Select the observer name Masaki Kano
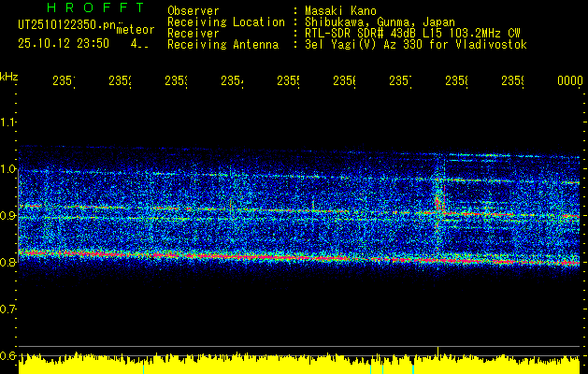 coord(340,11)
